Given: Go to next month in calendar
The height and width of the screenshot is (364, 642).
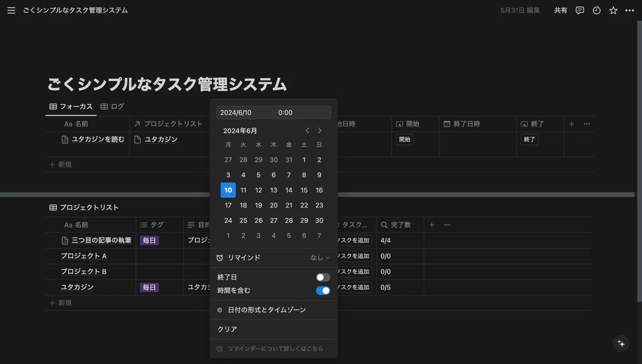Looking at the screenshot, I should [320, 130].
